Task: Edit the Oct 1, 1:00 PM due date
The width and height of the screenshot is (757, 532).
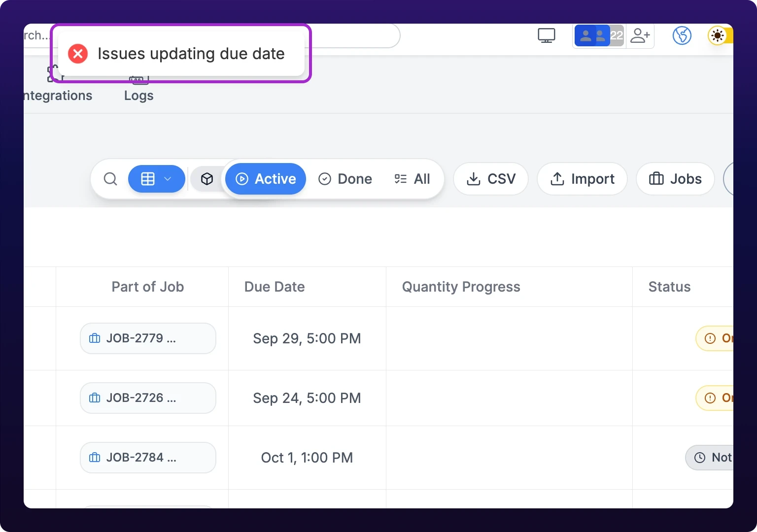Action: click(307, 458)
